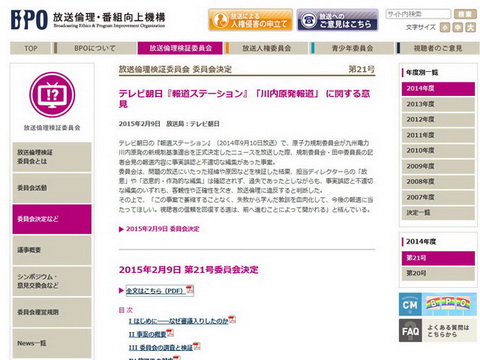Click the 年度別一覧 heading
Screen dimensions: 480x360
click(x=422, y=72)
